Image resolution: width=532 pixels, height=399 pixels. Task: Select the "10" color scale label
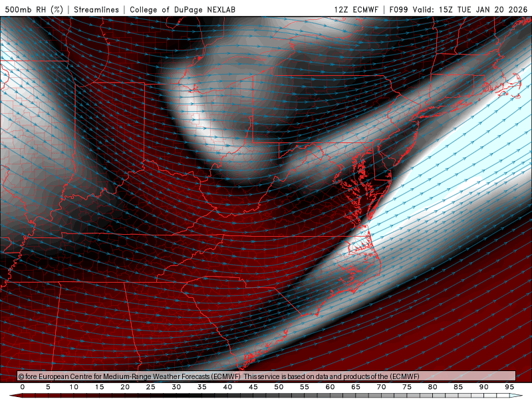[x=74, y=387]
